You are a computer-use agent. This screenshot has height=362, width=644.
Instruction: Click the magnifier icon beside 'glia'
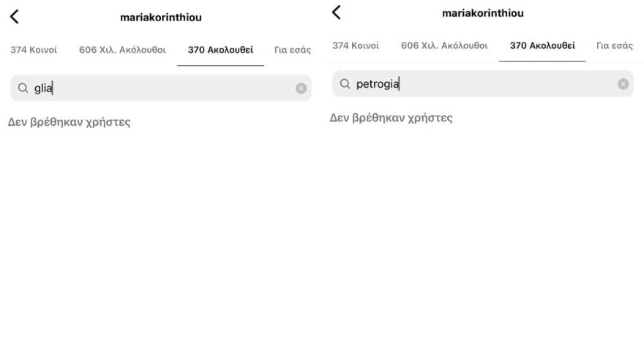23,88
